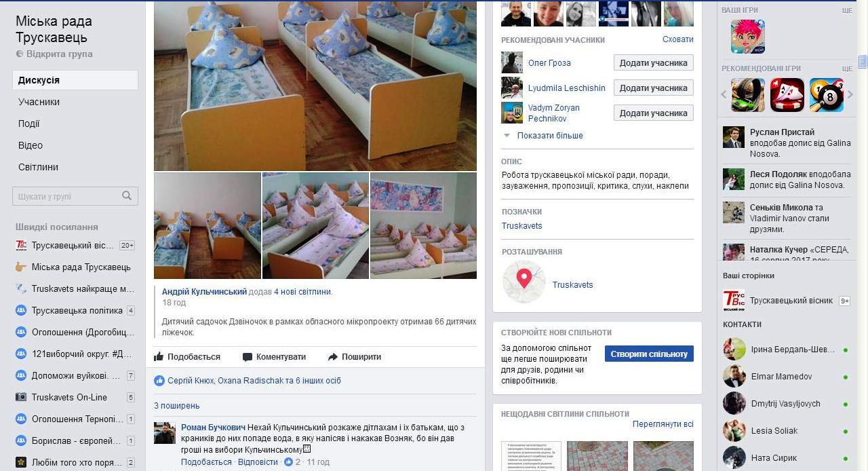Click the Створити спільноту button
The height and width of the screenshot is (471, 868).
(649, 354)
